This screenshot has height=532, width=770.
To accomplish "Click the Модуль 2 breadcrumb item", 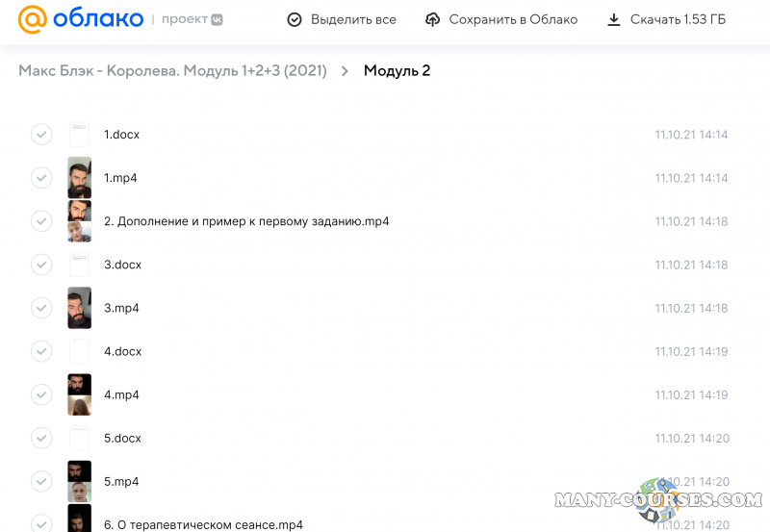I will point(397,71).
